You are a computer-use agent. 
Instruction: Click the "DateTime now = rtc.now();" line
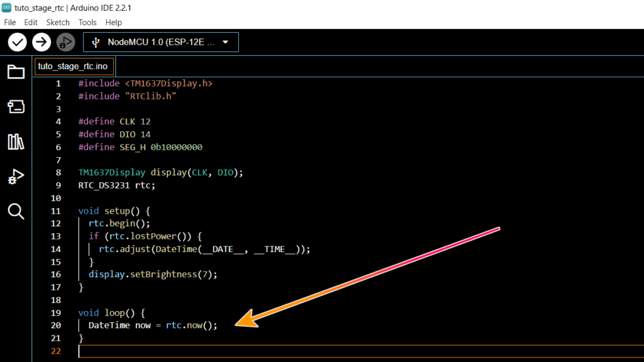click(153, 325)
